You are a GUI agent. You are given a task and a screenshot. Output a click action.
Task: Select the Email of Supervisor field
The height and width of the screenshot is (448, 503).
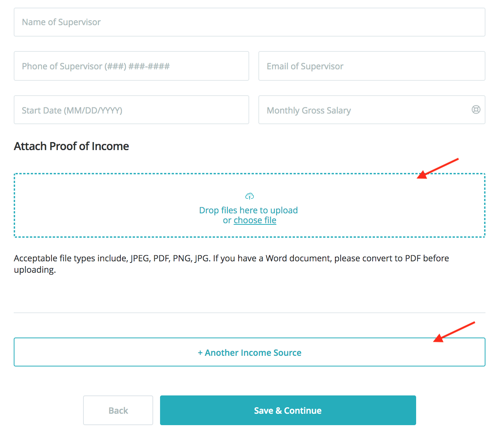click(372, 66)
